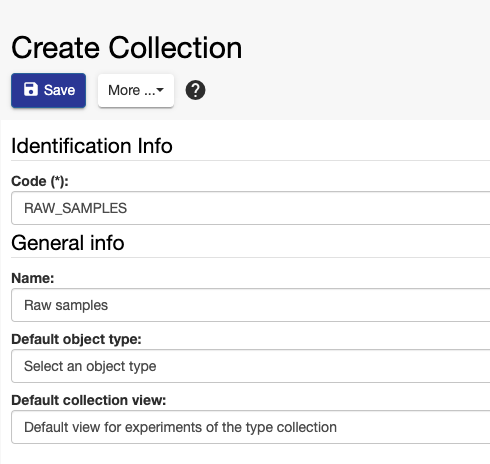Click into the Code (*) input field
Viewport: 490px width, 464px height.
tap(251, 208)
